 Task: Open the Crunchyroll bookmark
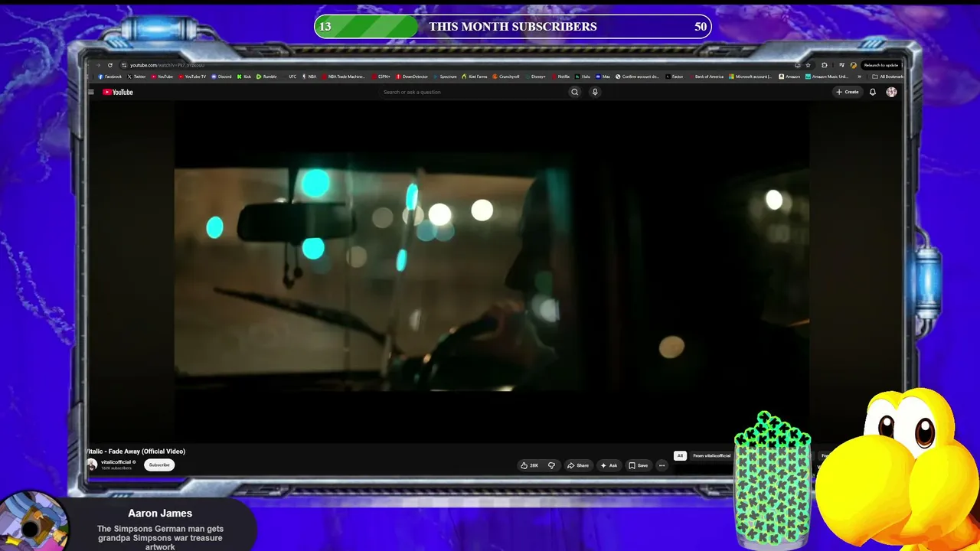coord(506,77)
